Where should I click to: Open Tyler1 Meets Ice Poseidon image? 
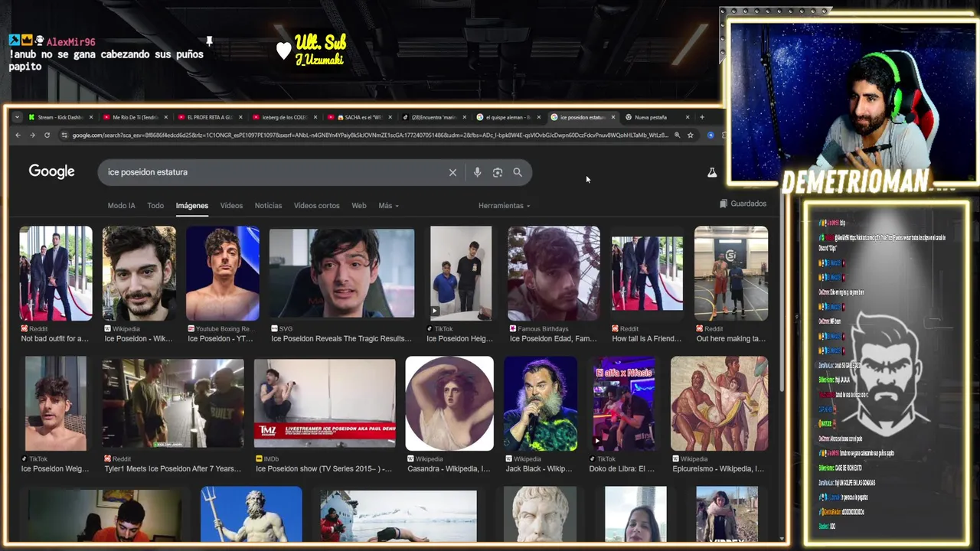[x=173, y=403]
